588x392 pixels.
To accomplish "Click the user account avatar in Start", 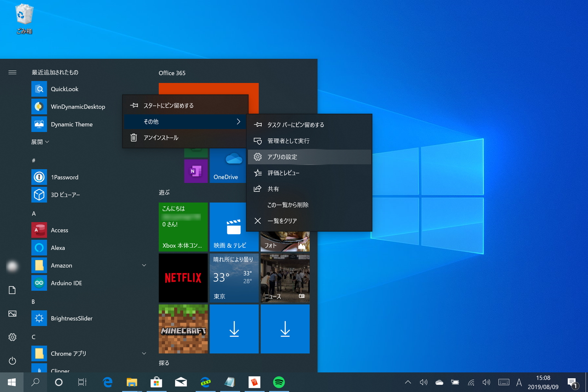I will coord(12,266).
